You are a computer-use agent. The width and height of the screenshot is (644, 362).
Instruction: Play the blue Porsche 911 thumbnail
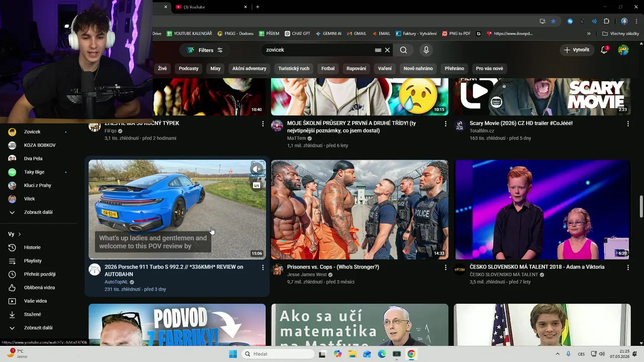point(177,210)
